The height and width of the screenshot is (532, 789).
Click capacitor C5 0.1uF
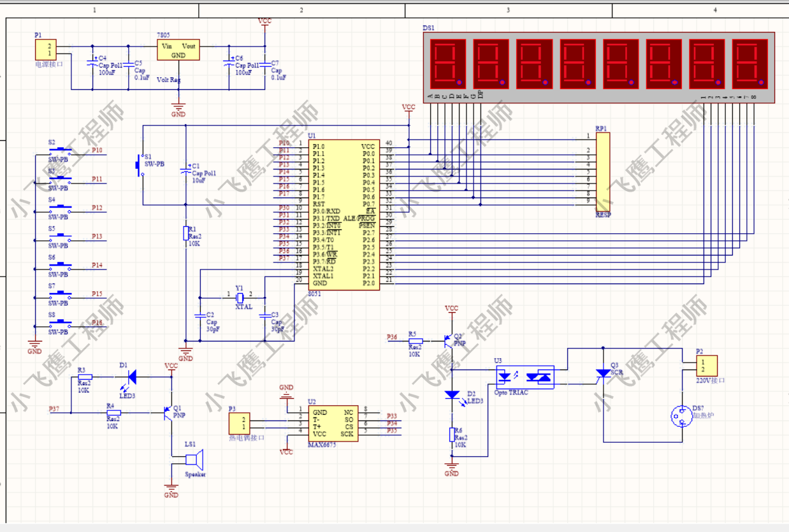pos(127,63)
